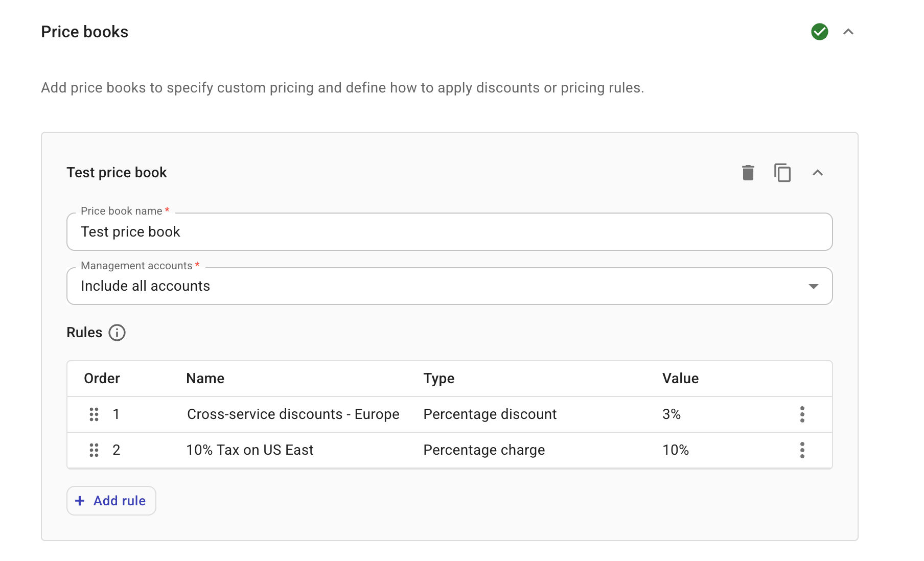Click the Type column header
The width and height of the screenshot is (924, 561).
[438, 379]
